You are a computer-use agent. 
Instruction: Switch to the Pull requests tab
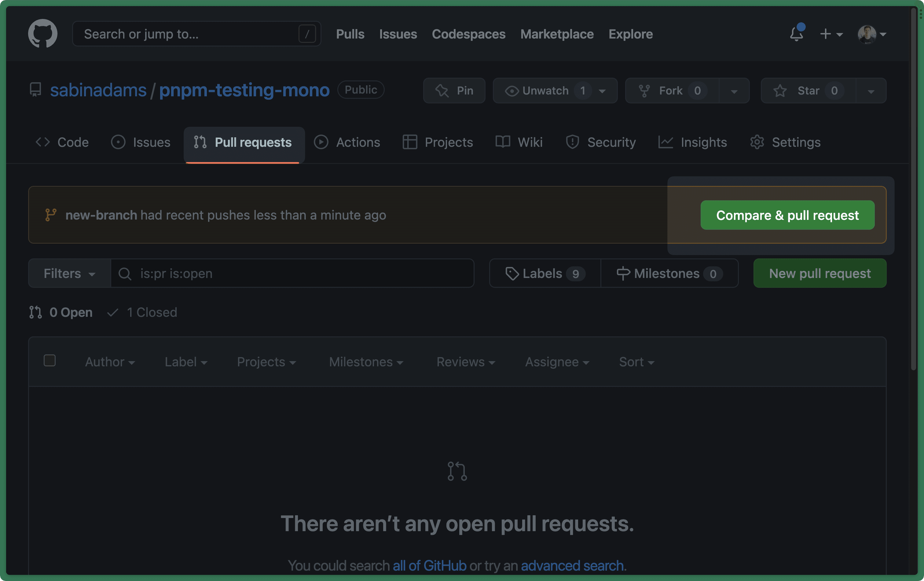tap(244, 142)
